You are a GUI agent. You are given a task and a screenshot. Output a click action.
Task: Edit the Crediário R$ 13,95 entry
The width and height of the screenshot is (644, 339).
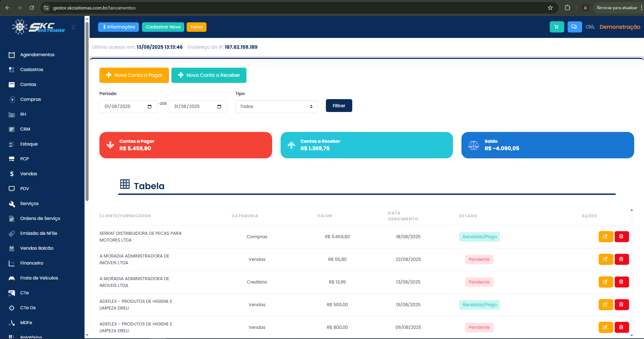[605, 282]
